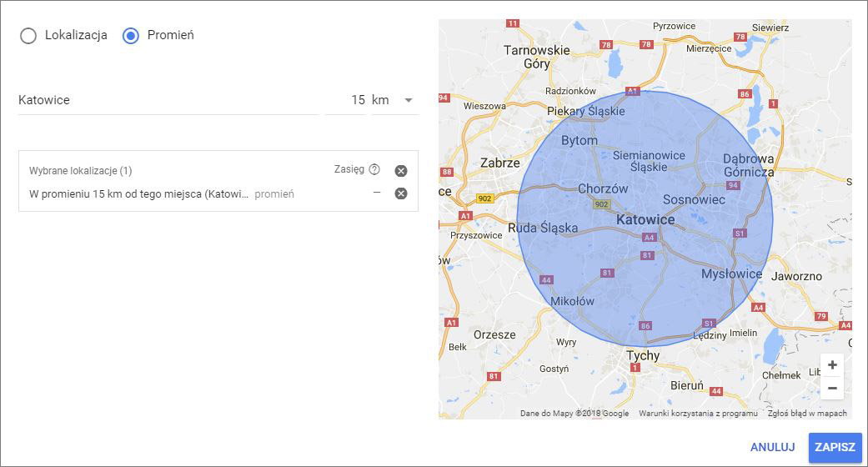The width and height of the screenshot is (868, 467).
Task: Click the Zasięg column label
Action: point(349,169)
